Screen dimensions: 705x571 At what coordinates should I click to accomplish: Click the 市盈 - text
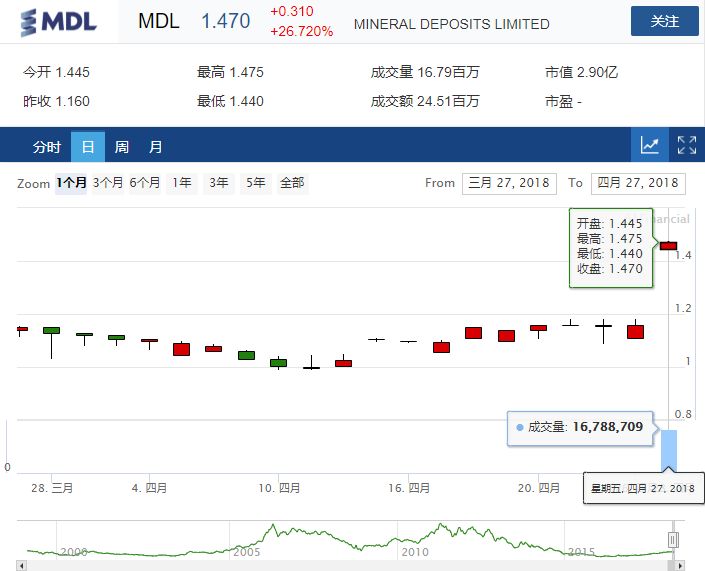563,102
